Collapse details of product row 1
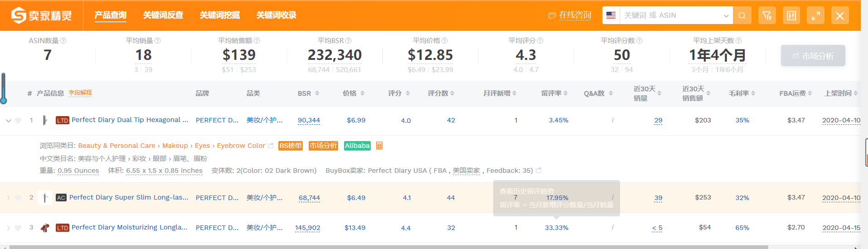Screen dimensions: 868x249 tap(8, 121)
